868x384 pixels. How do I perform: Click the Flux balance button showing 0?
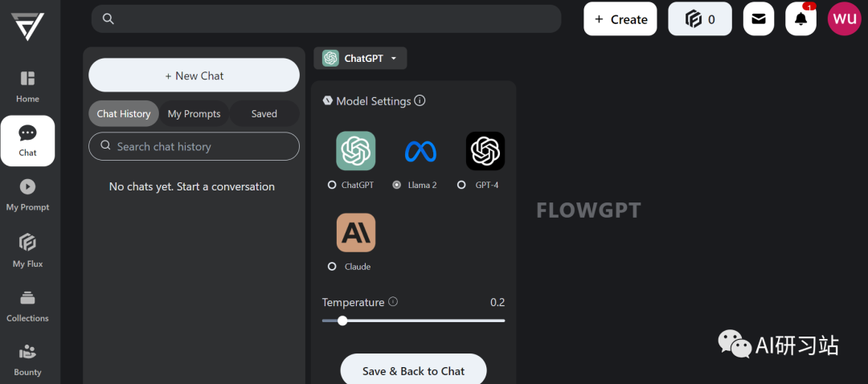(700, 18)
